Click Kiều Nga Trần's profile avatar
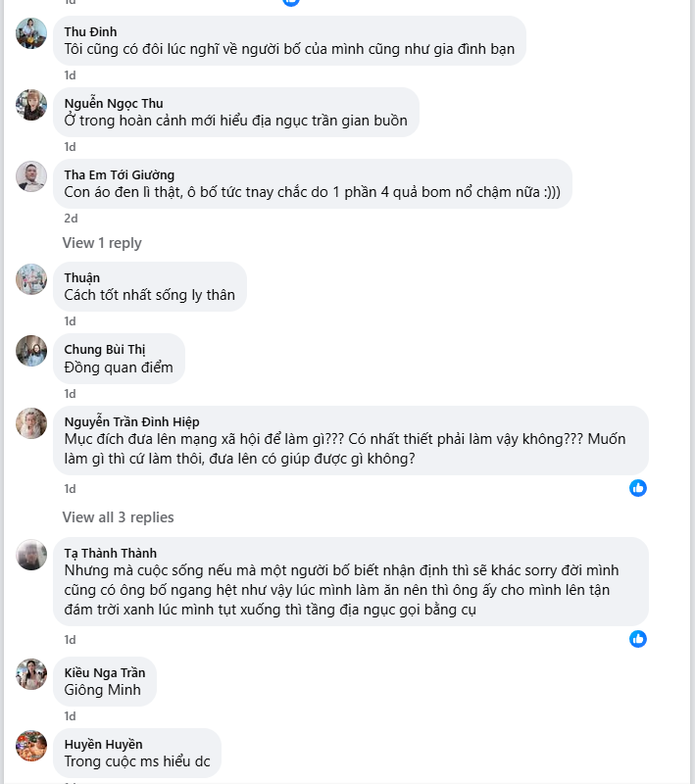695x784 pixels. (31, 674)
